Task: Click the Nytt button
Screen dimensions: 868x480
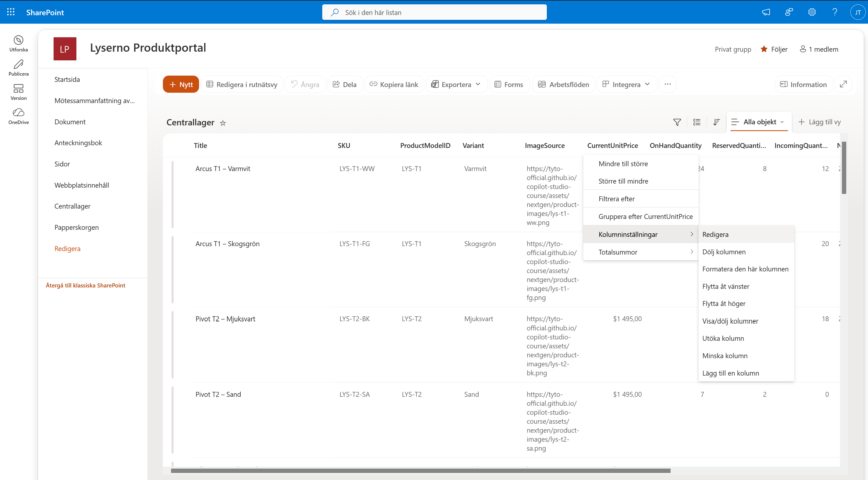Action: pos(181,84)
